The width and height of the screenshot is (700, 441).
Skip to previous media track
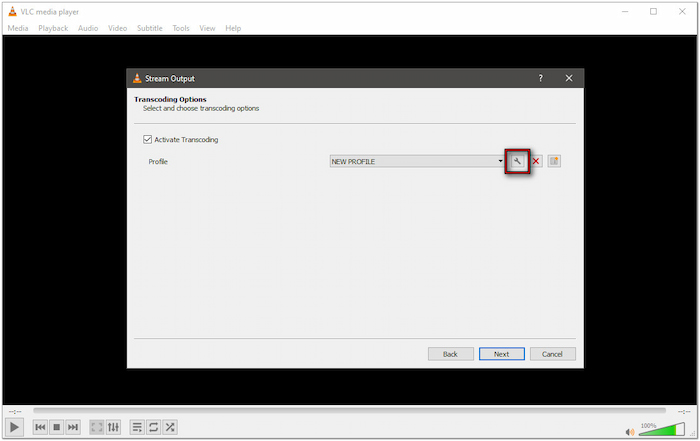[x=40, y=427]
